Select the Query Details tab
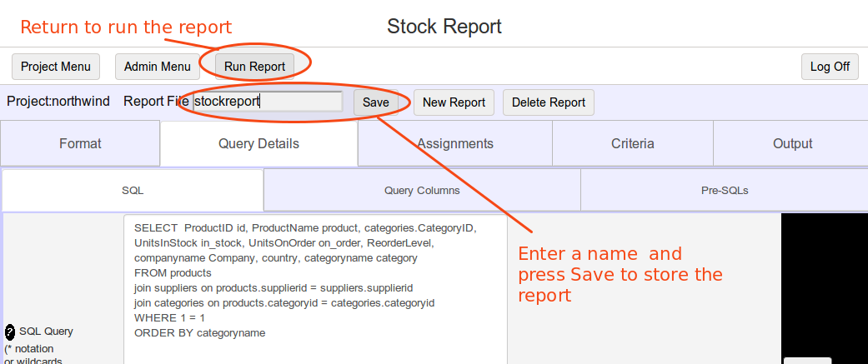The width and height of the screenshot is (868, 364). coord(259,144)
